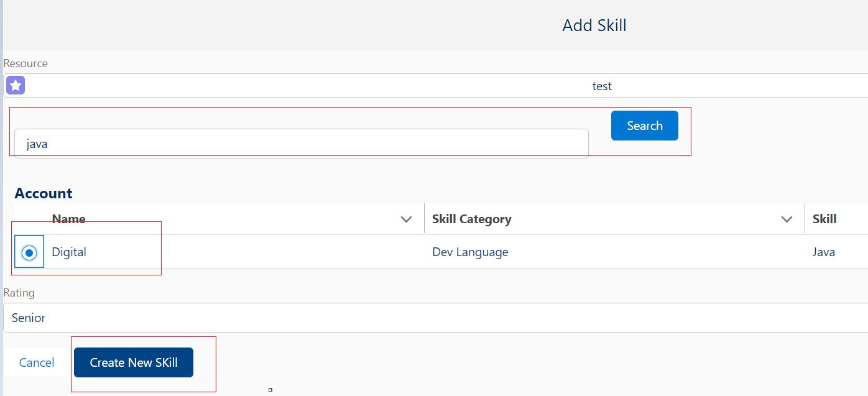Click the Account table heading
Image resolution: width=868 pixels, height=396 pixels.
[x=44, y=193]
